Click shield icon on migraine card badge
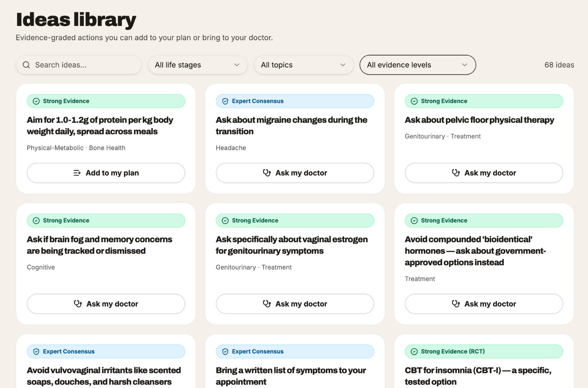The width and height of the screenshot is (588, 388). coord(225,101)
